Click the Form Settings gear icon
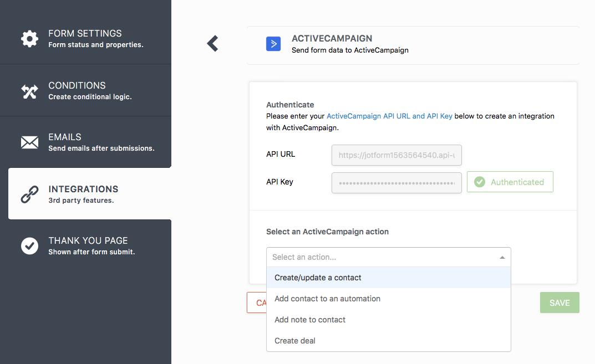 tap(29, 38)
